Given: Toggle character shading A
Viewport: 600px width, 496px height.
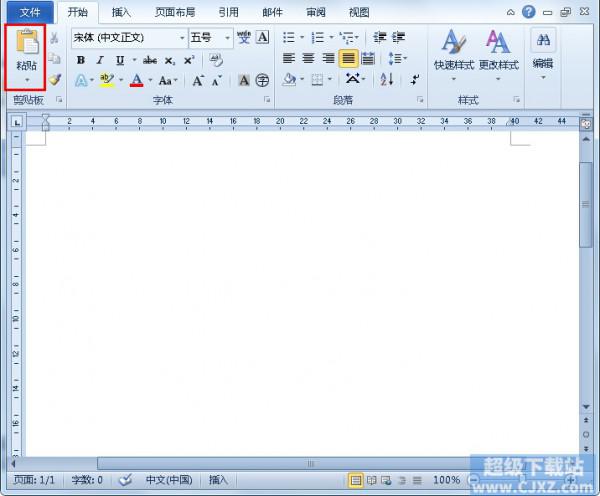Looking at the screenshot, I should [244, 80].
